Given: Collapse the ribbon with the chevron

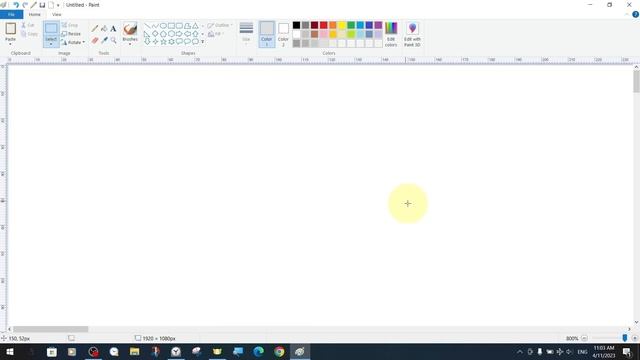Looking at the screenshot, I should 627,15.
